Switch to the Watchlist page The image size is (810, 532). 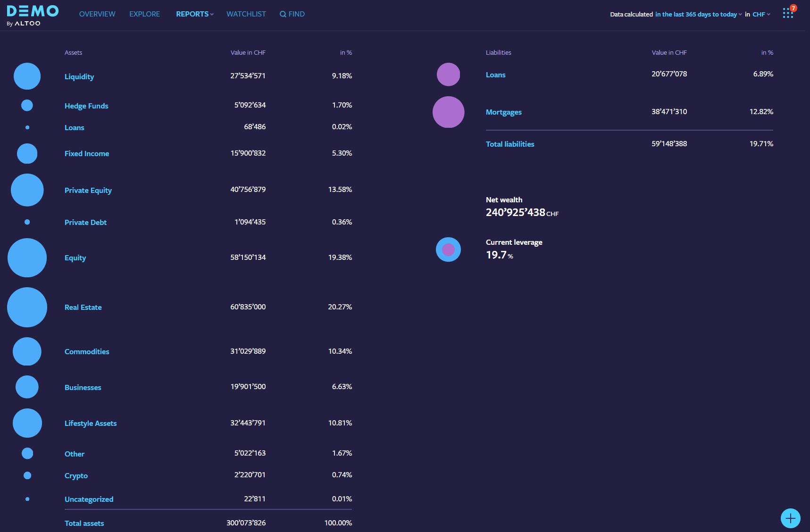pyautogui.click(x=246, y=14)
